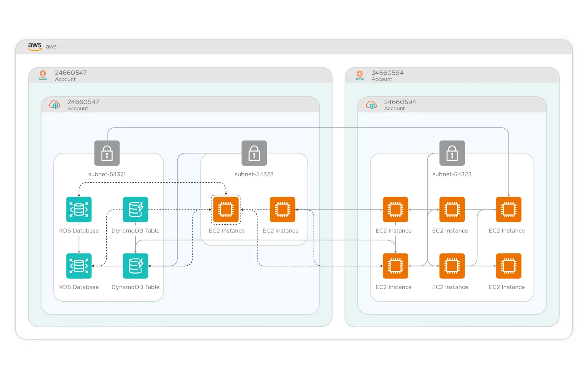
Task: Select the location pin icon for account 24660547
Action: click(43, 75)
